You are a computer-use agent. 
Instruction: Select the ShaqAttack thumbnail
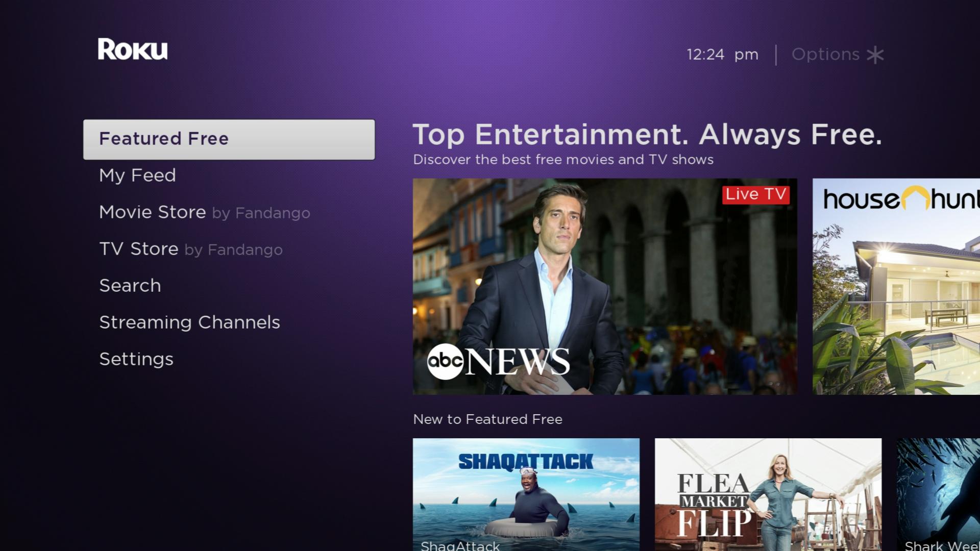[x=526, y=494]
